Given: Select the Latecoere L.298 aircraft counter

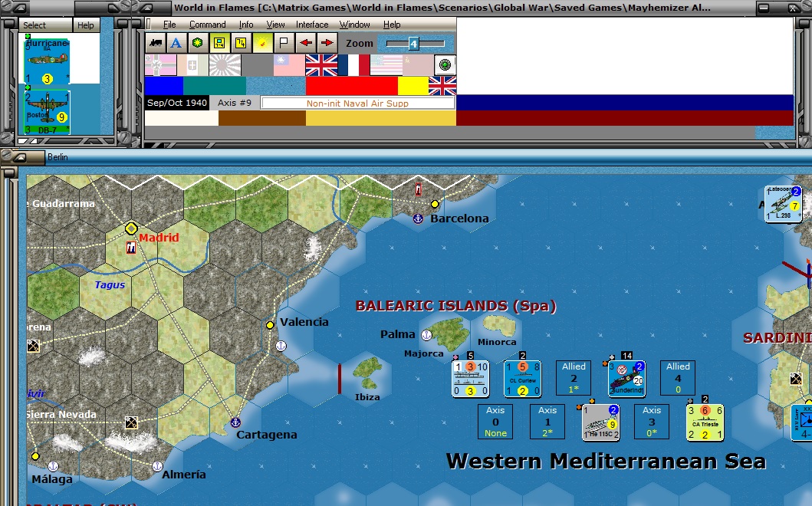Looking at the screenshot, I should (x=784, y=204).
